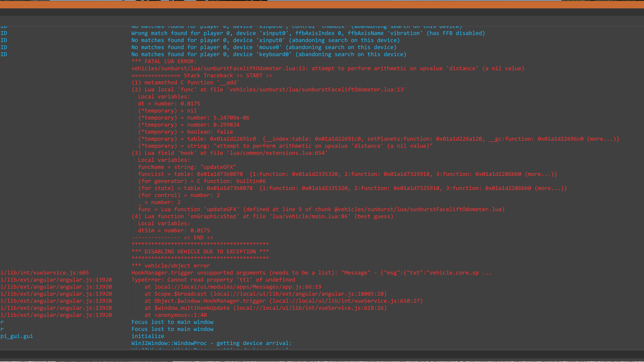Click the pi_gui.gui origin entry

pyautogui.click(x=17, y=336)
